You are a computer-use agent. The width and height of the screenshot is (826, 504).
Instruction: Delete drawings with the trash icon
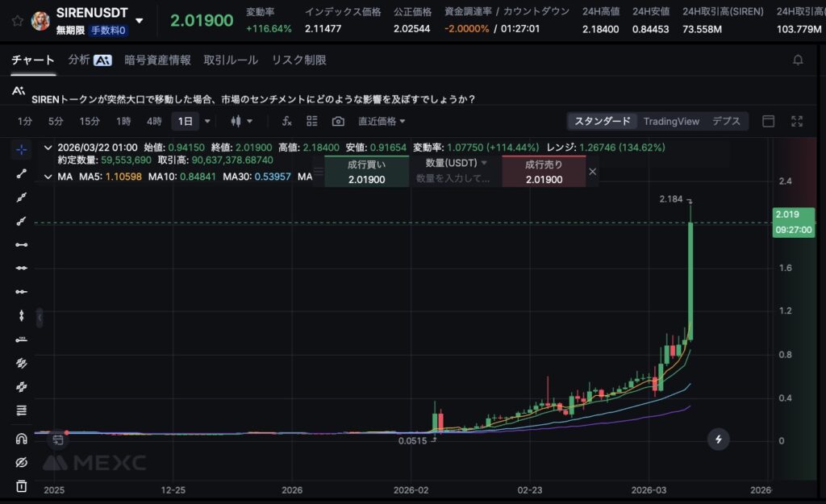(x=22, y=486)
